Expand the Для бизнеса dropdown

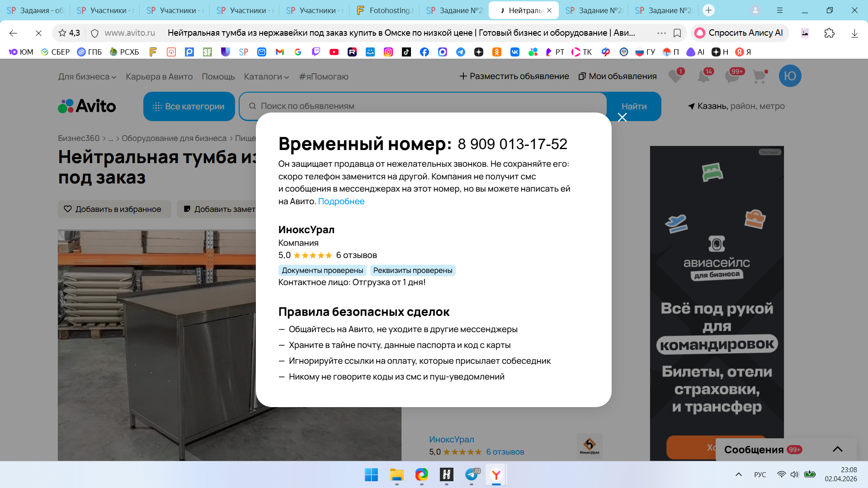tap(87, 76)
